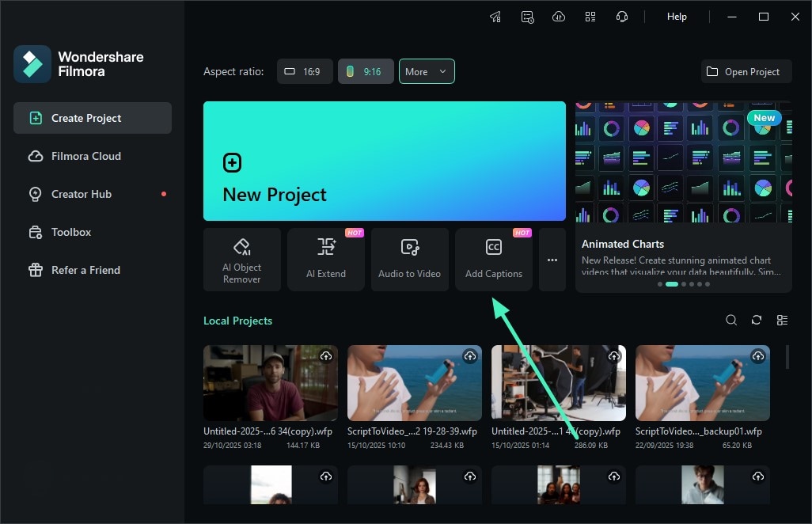Click the Animated Charts title
The width and height of the screenshot is (812, 524).
click(623, 244)
